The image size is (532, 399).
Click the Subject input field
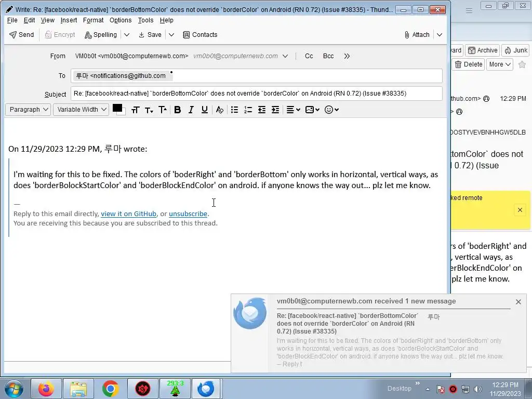[x=257, y=94]
